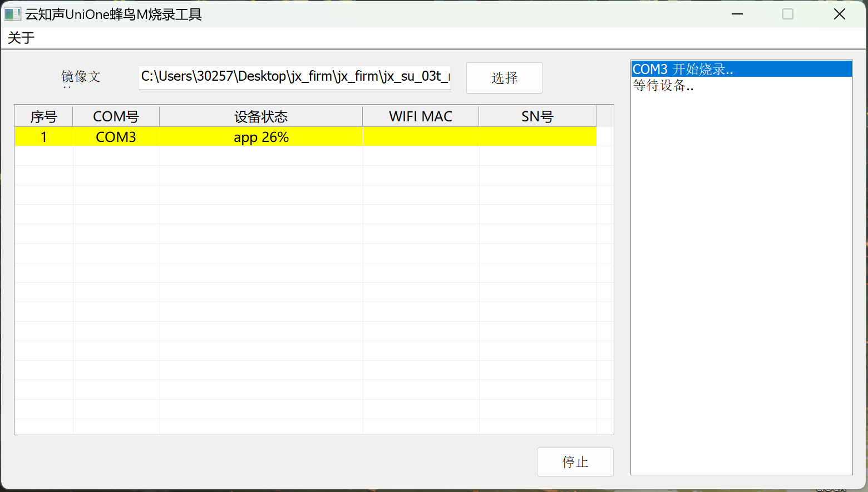Close the burn tool window
Screen dimensions: 868x492
839,14
